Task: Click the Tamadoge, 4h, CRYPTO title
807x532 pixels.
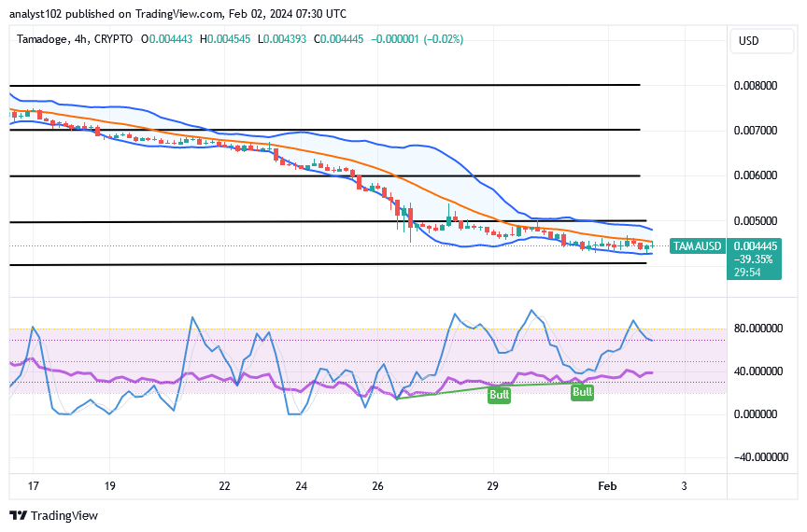Action: tap(75, 39)
